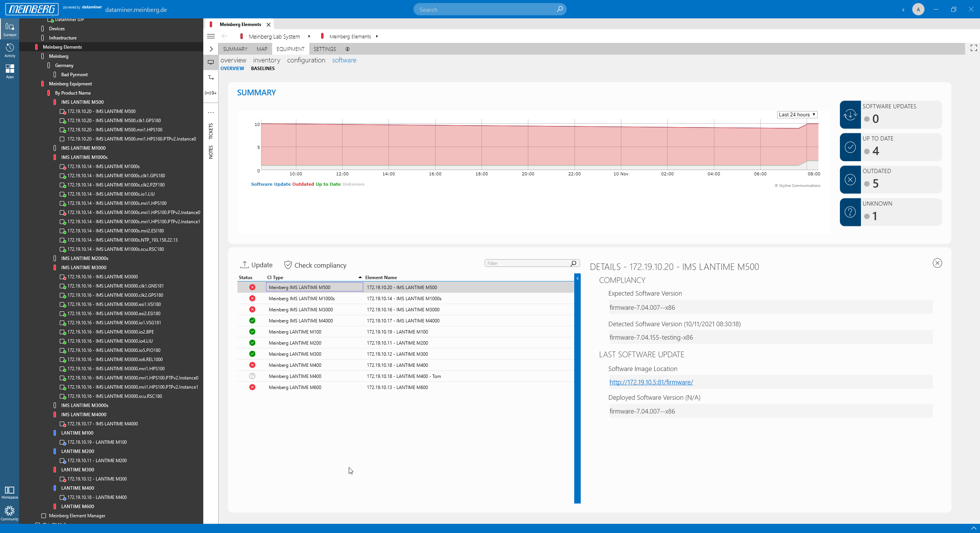Select the Meinberg IMS LANTIME M4000 row
Screen dimensions: 980x533
[x=405, y=321]
